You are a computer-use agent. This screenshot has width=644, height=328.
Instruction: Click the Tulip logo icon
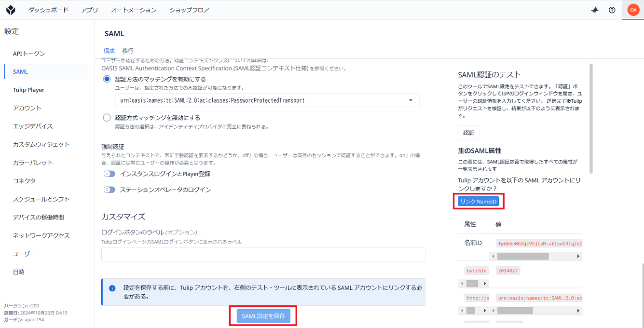click(x=11, y=10)
